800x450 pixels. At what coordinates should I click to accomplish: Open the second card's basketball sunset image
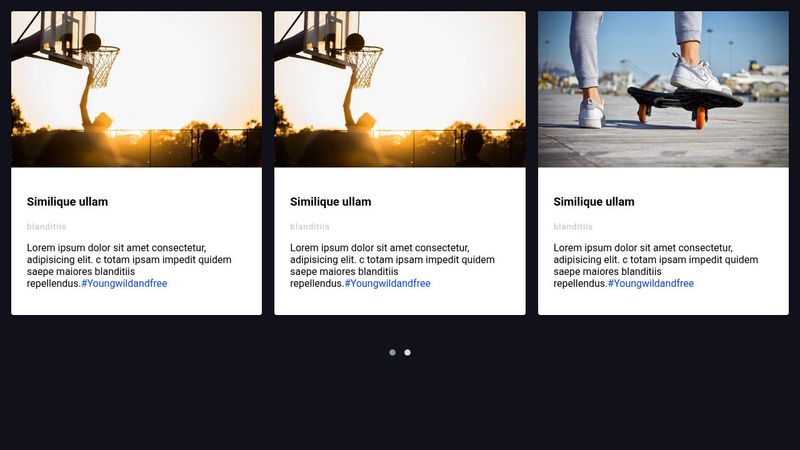pyautogui.click(x=399, y=89)
